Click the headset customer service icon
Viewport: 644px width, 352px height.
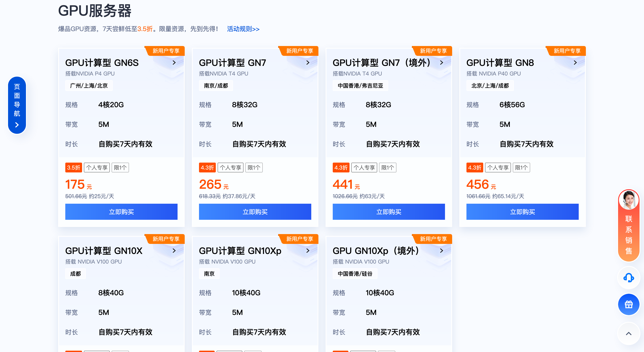(628, 278)
